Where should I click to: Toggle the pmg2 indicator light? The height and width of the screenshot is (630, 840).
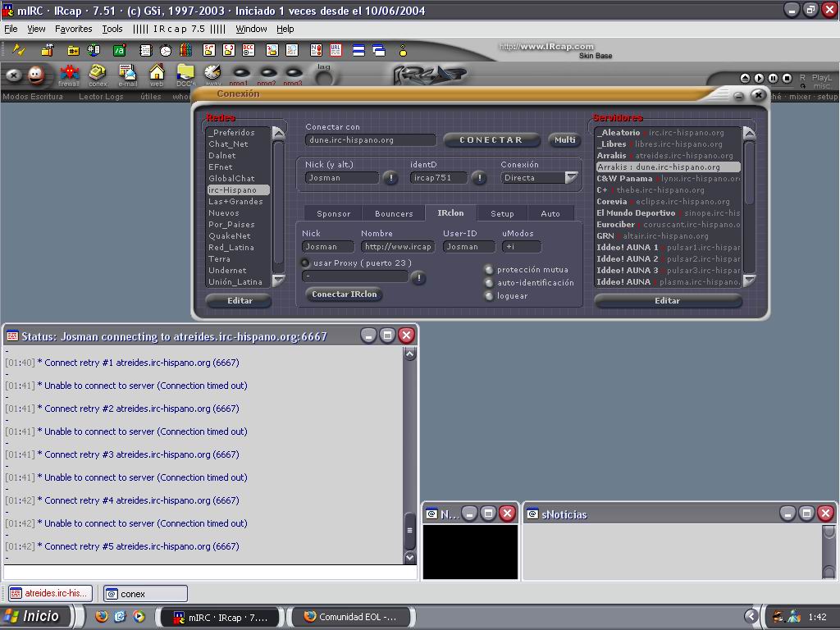(x=267, y=73)
